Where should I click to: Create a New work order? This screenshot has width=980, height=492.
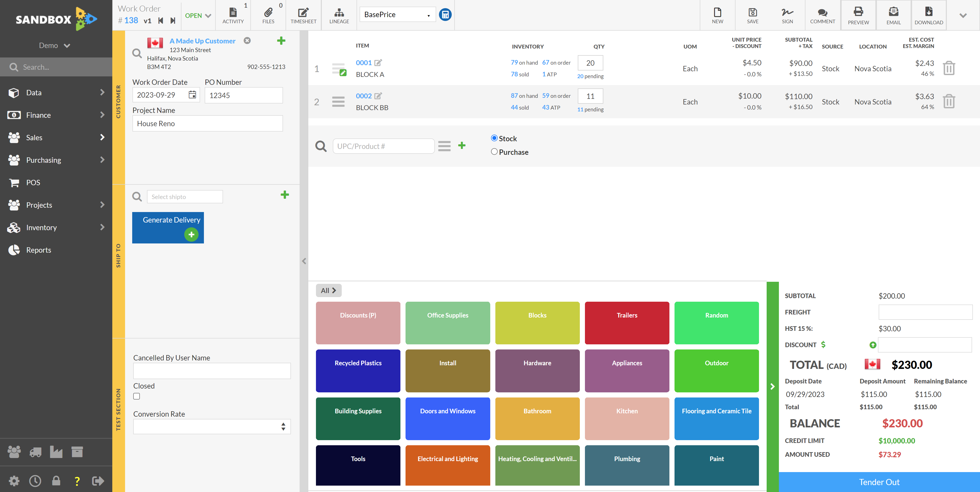click(717, 15)
